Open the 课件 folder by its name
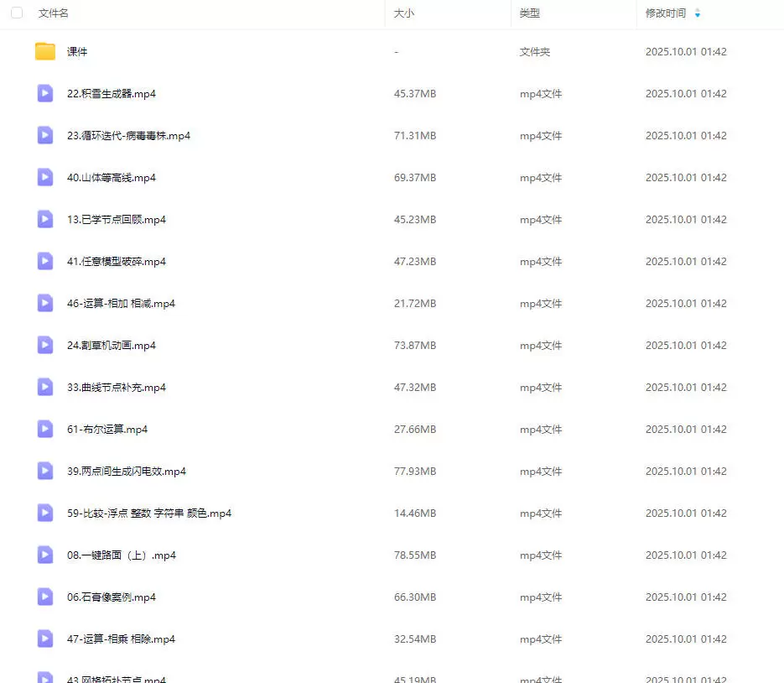The width and height of the screenshot is (784, 683). [x=77, y=52]
